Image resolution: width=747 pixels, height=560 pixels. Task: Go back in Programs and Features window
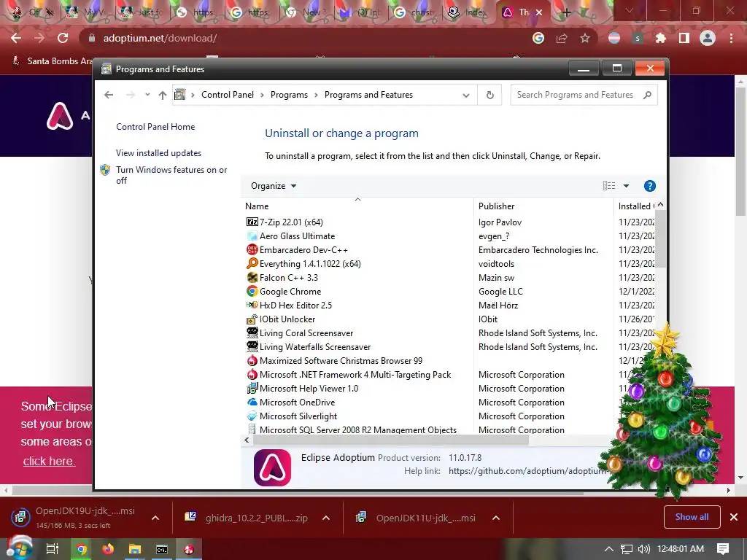[x=109, y=95]
